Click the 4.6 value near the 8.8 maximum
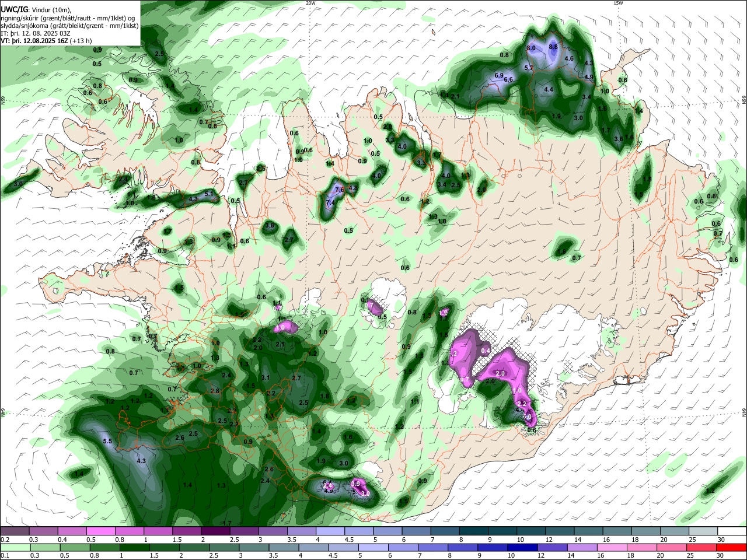 570,58
